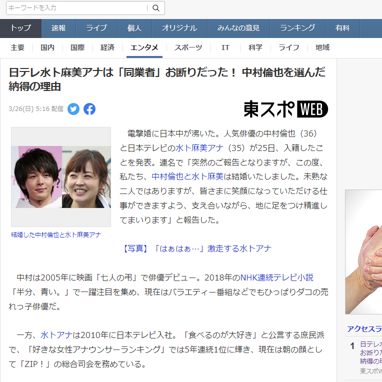Select the ライフ category
Viewport: 382px width, 382px height.
tap(289, 48)
